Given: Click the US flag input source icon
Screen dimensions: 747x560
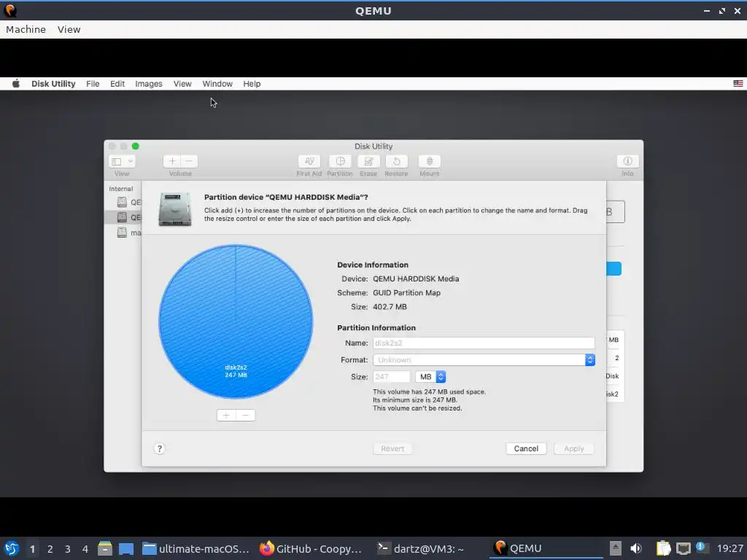Looking at the screenshot, I should pyautogui.click(x=738, y=84).
